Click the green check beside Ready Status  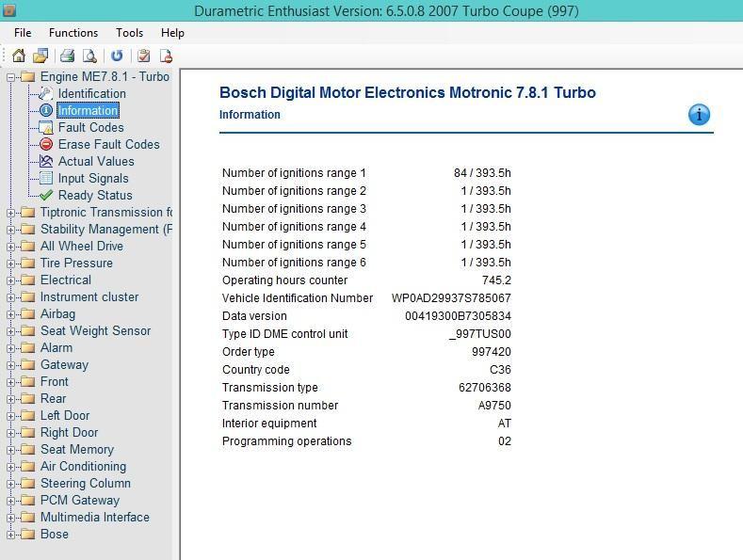pos(45,195)
